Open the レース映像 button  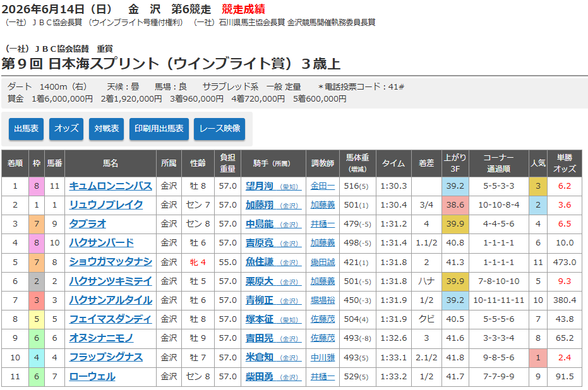click(220, 129)
